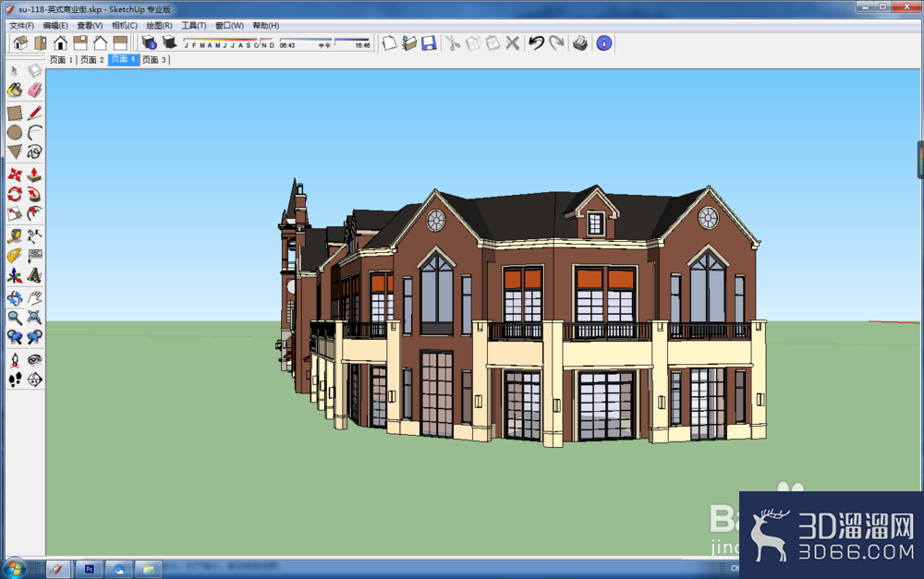Select the Pencil line tool
Screen dimensions: 924x579
click(x=35, y=113)
